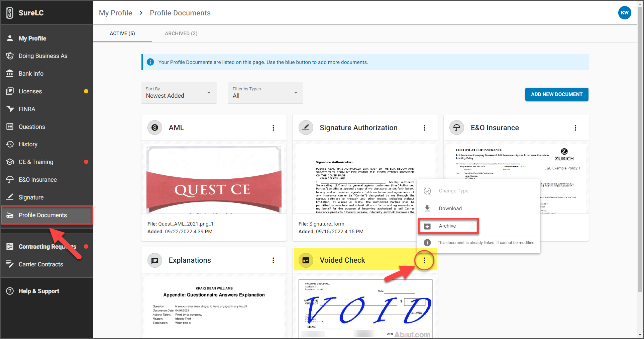Choose Change Type from context menu
The image size is (644, 339).
[479, 191]
